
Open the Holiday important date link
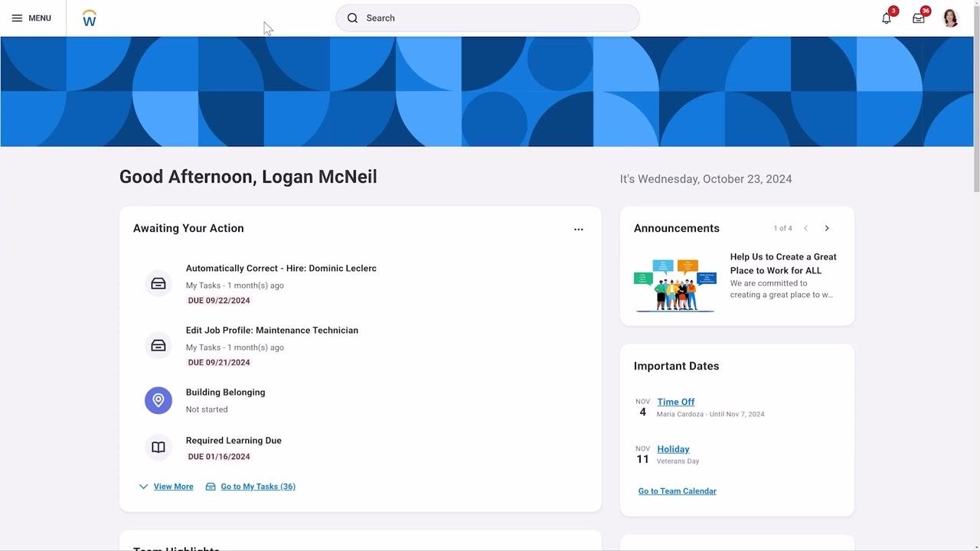[673, 449]
